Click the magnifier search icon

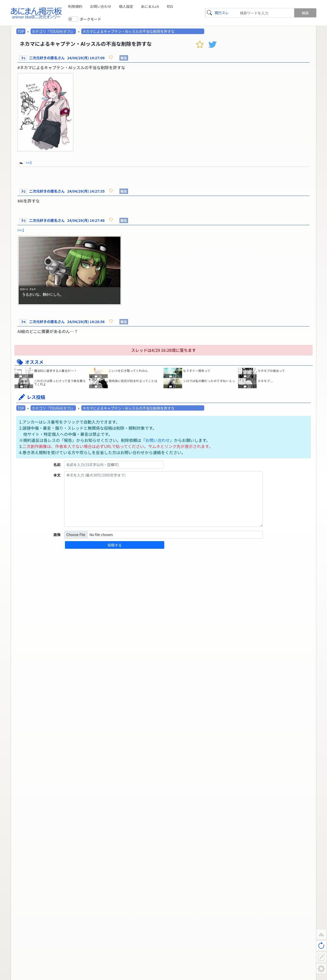pyautogui.click(x=209, y=13)
